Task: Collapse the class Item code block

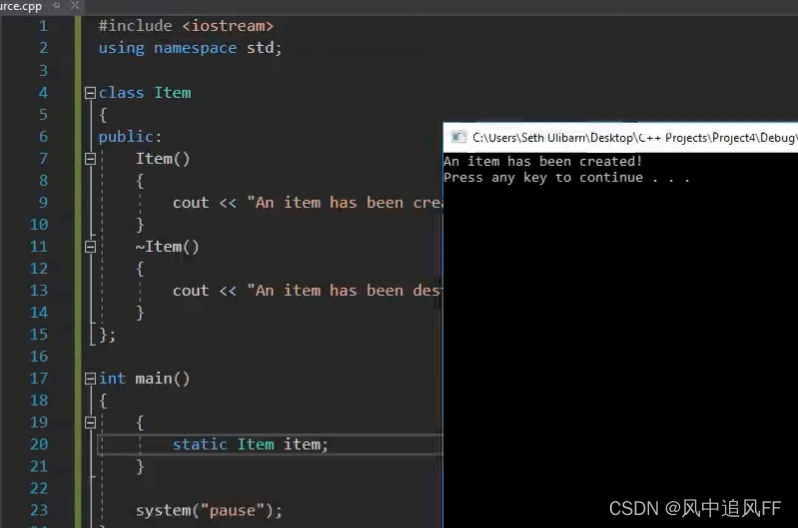Action: click(x=90, y=93)
